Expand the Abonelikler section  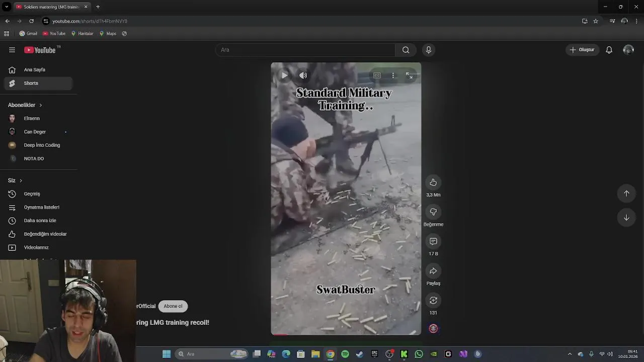coord(25,105)
